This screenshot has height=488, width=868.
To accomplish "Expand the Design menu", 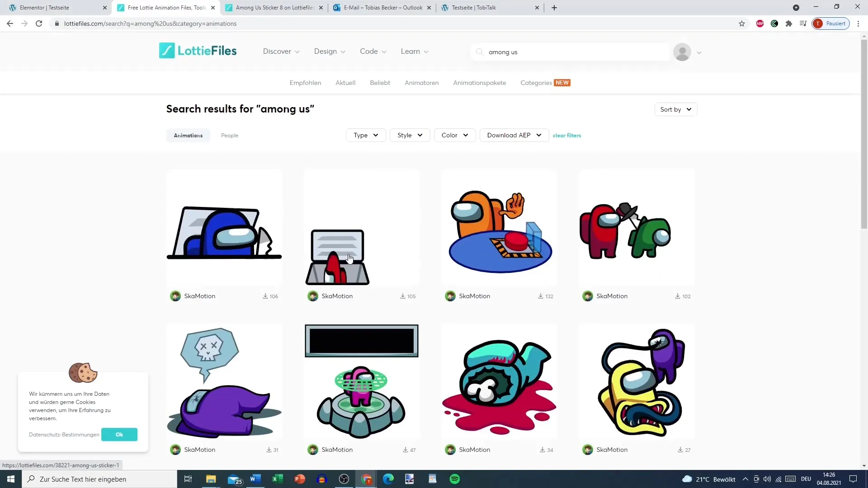I will click(330, 52).
